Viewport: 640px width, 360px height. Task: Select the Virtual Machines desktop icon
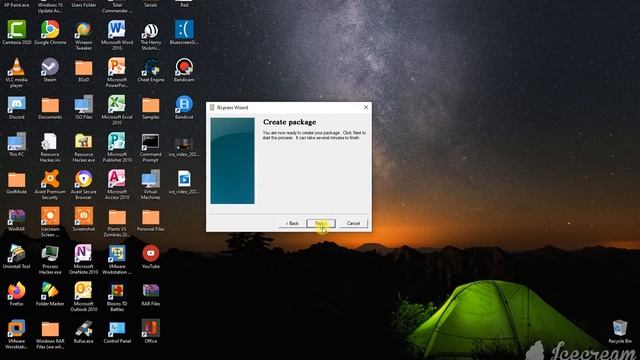[x=151, y=179]
